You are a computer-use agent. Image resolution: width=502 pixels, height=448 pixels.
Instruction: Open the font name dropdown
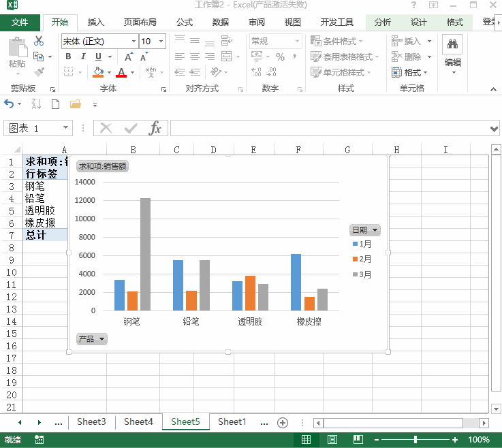[134, 42]
